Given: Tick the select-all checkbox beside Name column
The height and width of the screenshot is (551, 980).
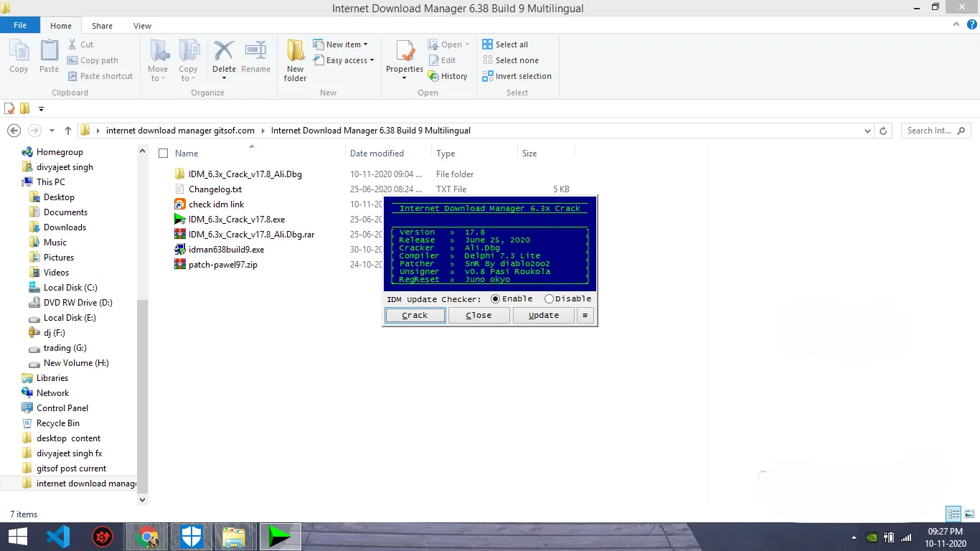Looking at the screenshot, I should (163, 154).
